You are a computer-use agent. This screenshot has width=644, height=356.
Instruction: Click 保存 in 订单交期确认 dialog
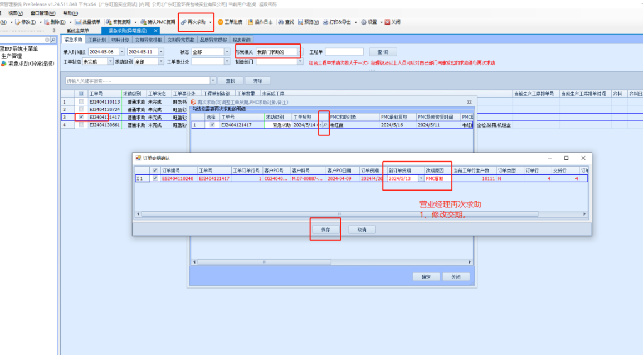326,230
